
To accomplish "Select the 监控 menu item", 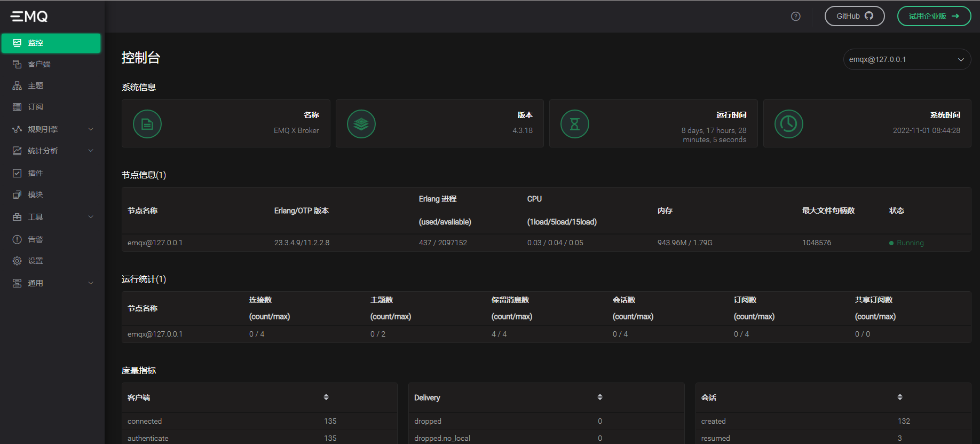I will 51,43.
